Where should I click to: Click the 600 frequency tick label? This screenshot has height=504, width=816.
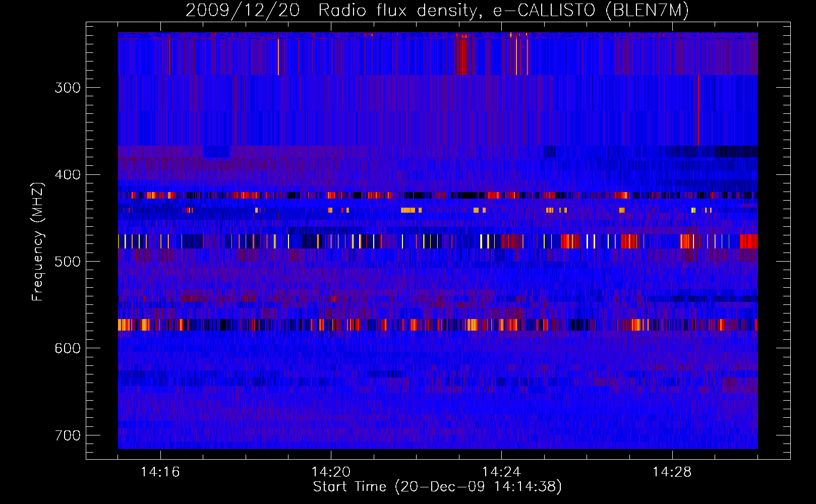[x=68, y=348]
